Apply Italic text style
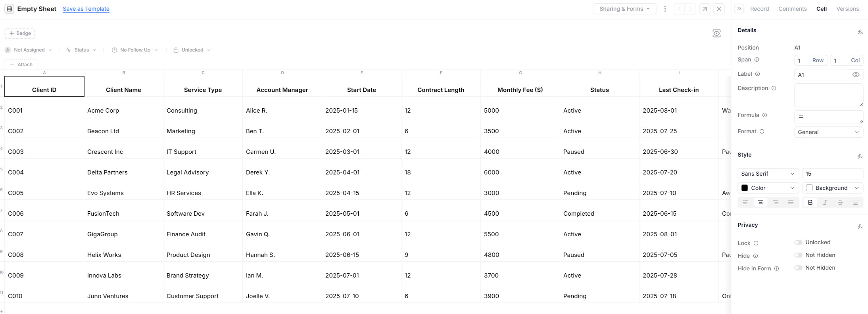Image resolution: width=868 pixels, height=314 pixels. coord(825,202)
